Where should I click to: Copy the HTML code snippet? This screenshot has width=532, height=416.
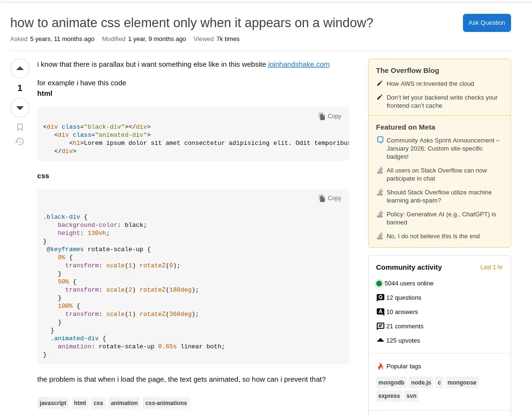[330, 116]
